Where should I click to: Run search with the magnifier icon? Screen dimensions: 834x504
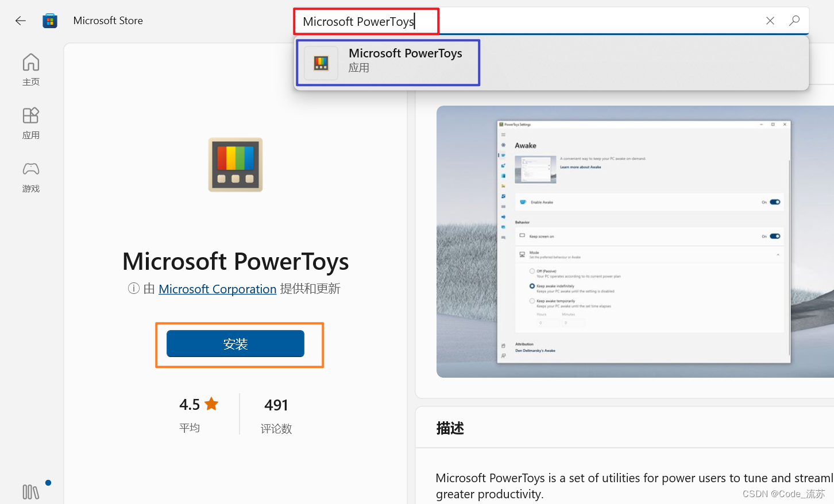point(794,21)
